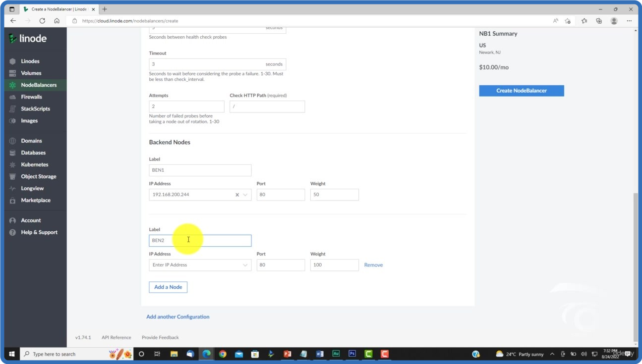
Task: Open Volumes via its sidebar icon
Action: 12,73
